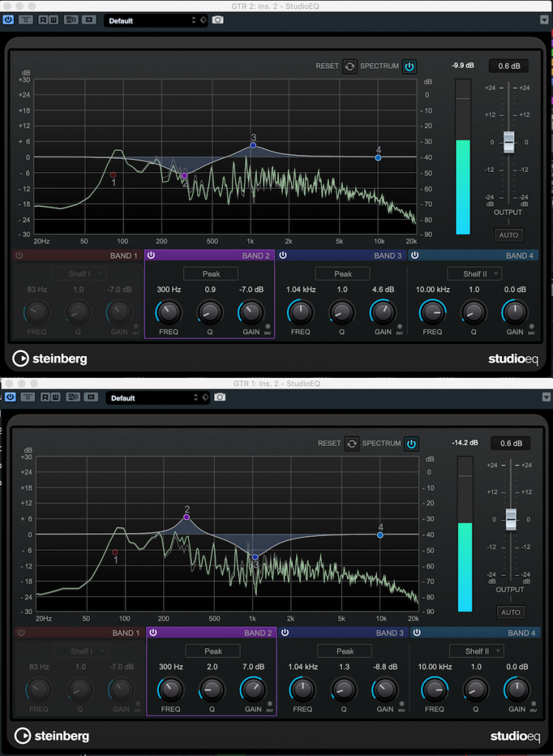
Task: Click Band 2 FREQ knob in GTR 2 EQ
Action: 169,312
